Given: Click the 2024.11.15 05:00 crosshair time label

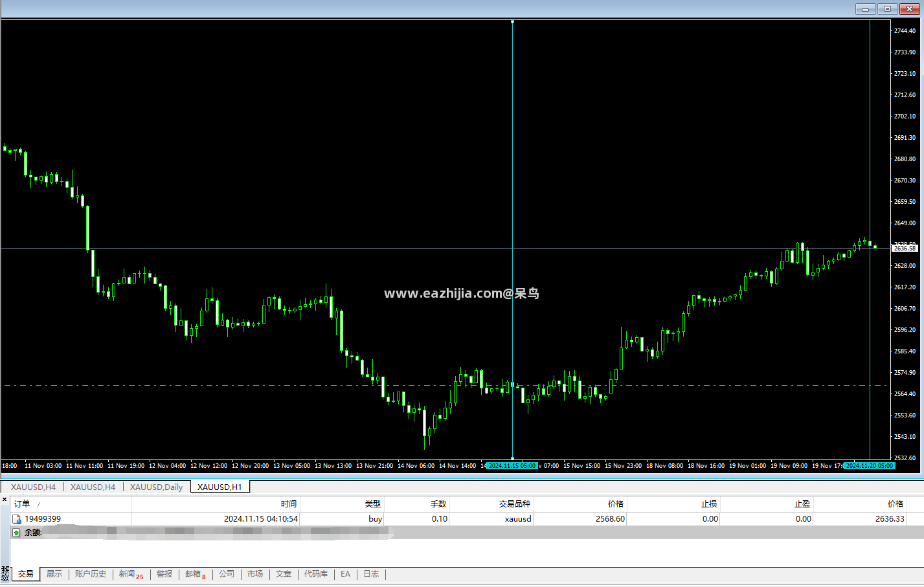Looking at the screenshot, I should [512, 466].
